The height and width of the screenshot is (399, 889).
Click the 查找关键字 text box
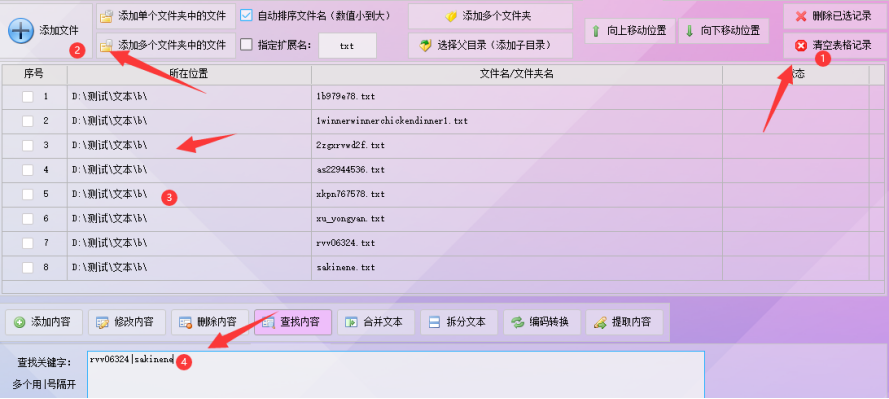click(396, 375)
